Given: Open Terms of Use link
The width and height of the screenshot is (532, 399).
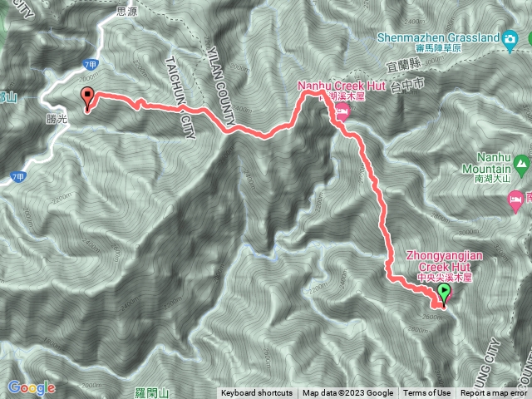Looking at the screenshot, I should [x=426, y=393].
